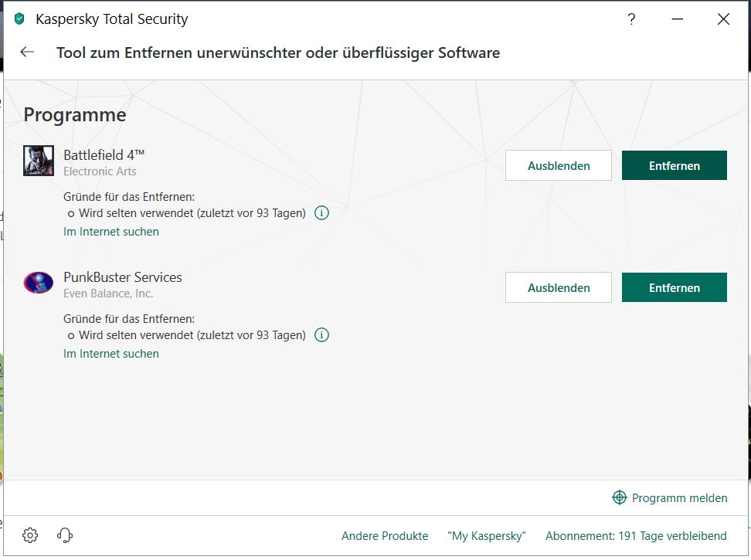
Task: Click 'Gründe für das Entfernen' under PunkBuster Services
Action: pyautogui.click(x=129, y=319)
